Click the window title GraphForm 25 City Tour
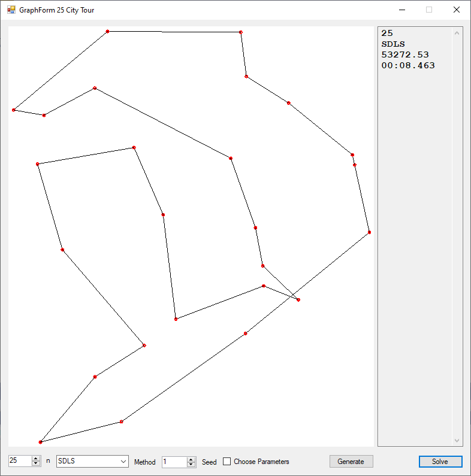 (57, 10)
